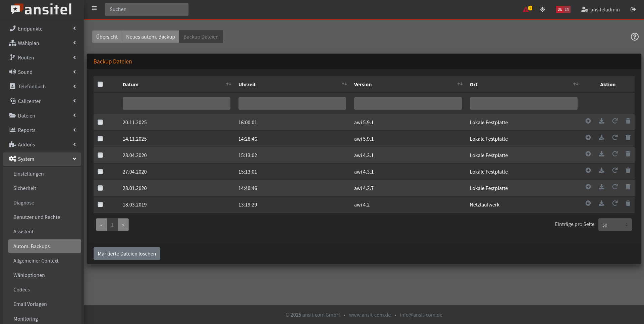Image resolution: width=644 pixels, height=324 pixels.
Task: Restore the 14.11.2025 backup
Action: (615, 137)
